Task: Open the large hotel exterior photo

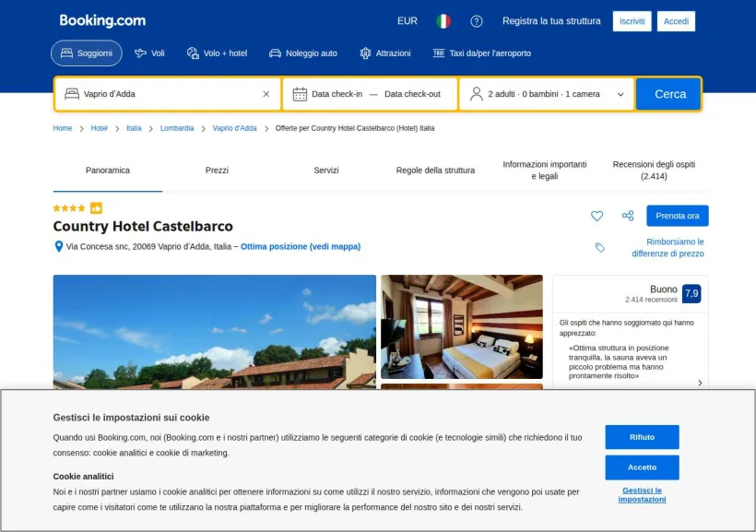Action: [215, 332]
